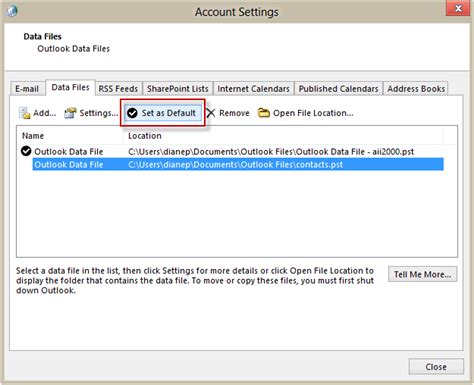474x385 pixels.
Task: Remove the selected data file
Action: tap(228, 113)
